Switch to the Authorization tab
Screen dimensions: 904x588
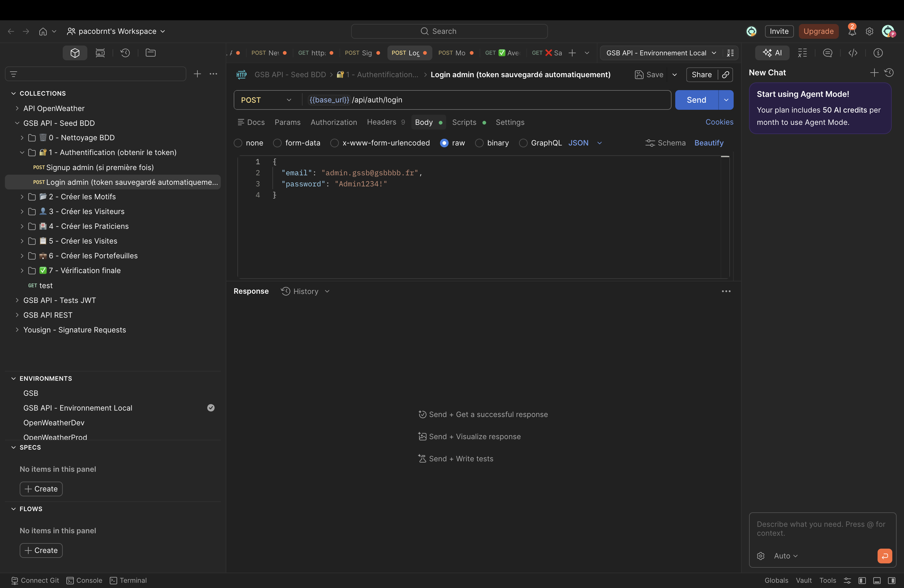point(334,122)
